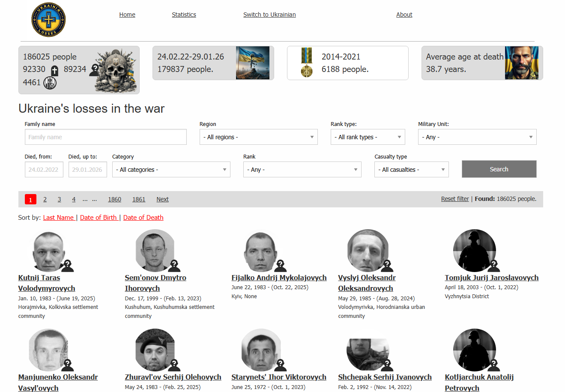Open Kotljarchuk Anatolij Petrovych profile link
565x392 pixels.
(479, 383)
